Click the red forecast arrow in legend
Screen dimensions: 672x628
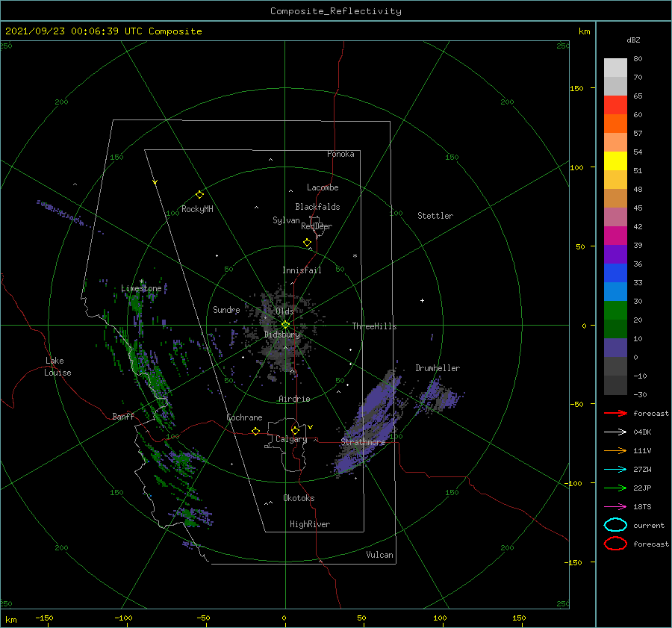point(615,413)
